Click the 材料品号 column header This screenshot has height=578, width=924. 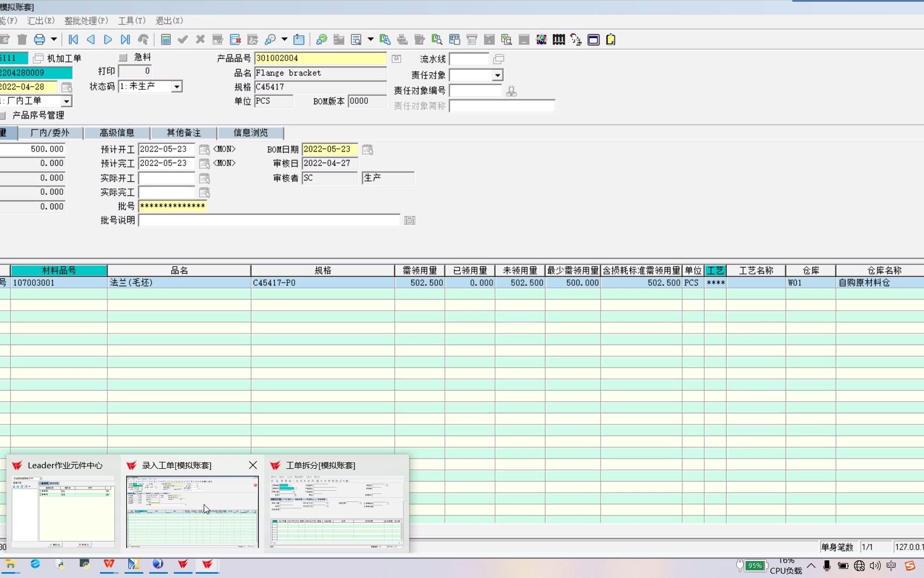(59, 270)
